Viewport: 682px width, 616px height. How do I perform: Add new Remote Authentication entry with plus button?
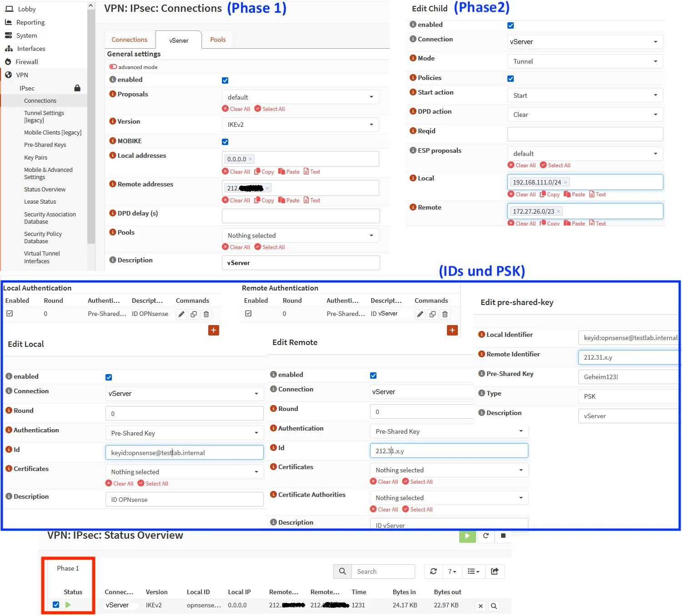click(x=452, y=330)
